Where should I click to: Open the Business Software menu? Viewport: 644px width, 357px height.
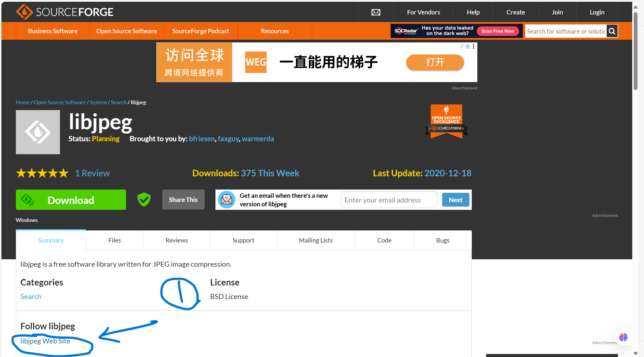tap(53, 31)
